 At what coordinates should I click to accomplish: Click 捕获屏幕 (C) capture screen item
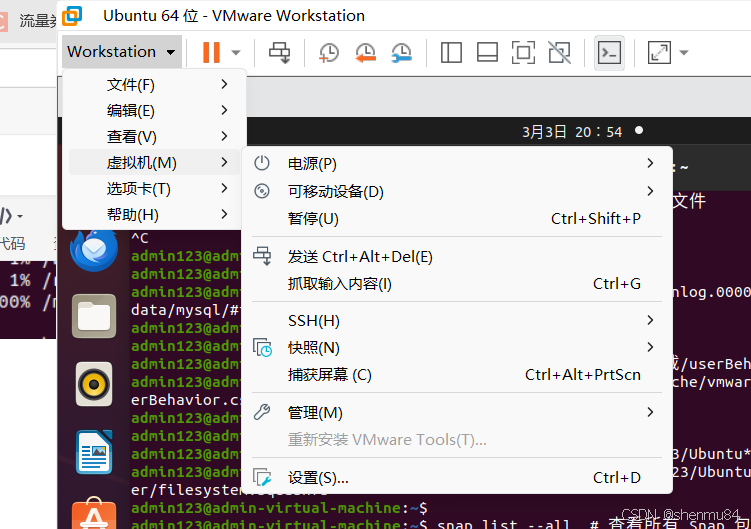pyautogui.click(x=329, y=375)
